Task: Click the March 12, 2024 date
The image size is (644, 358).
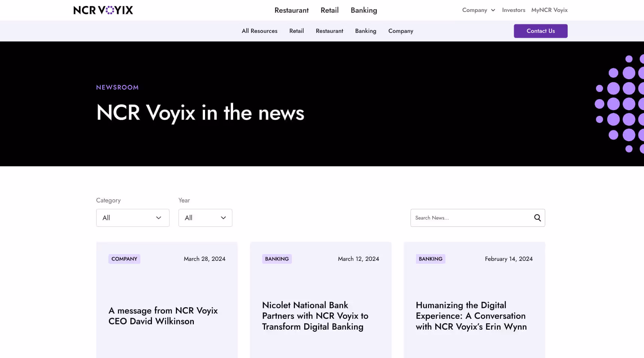Action: (358, 259)
